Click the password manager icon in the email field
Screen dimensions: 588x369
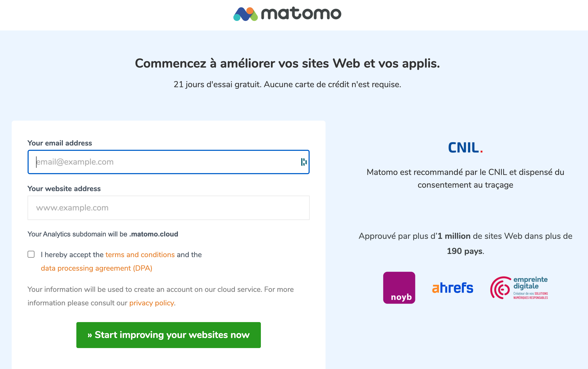click(304, 162)
